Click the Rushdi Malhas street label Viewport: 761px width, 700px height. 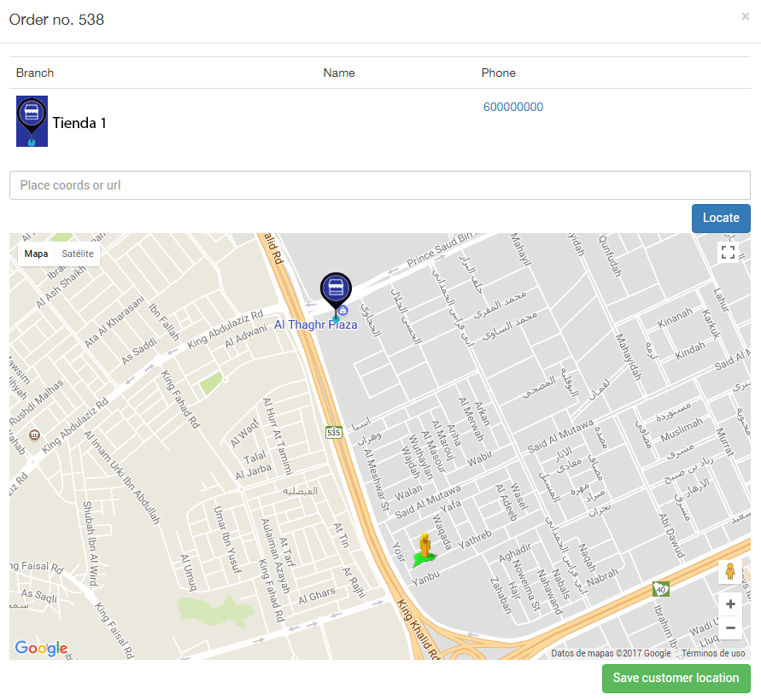[x=37, y=402]
